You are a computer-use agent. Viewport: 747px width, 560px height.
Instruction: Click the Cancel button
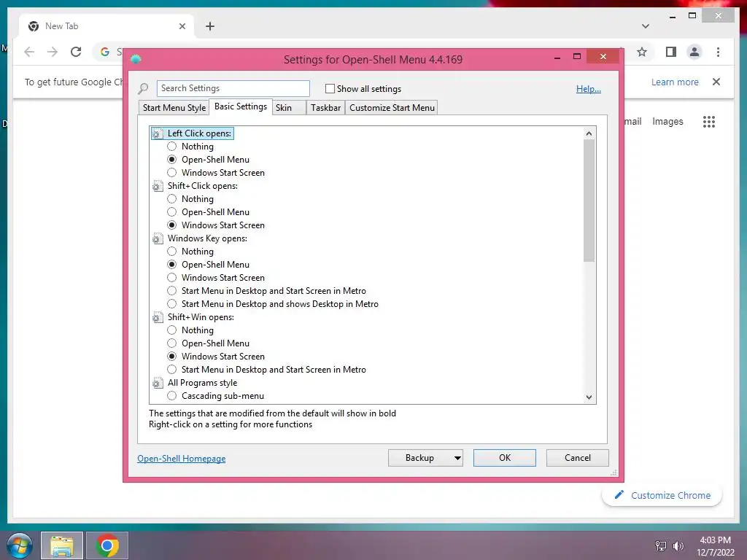(578, 458)
